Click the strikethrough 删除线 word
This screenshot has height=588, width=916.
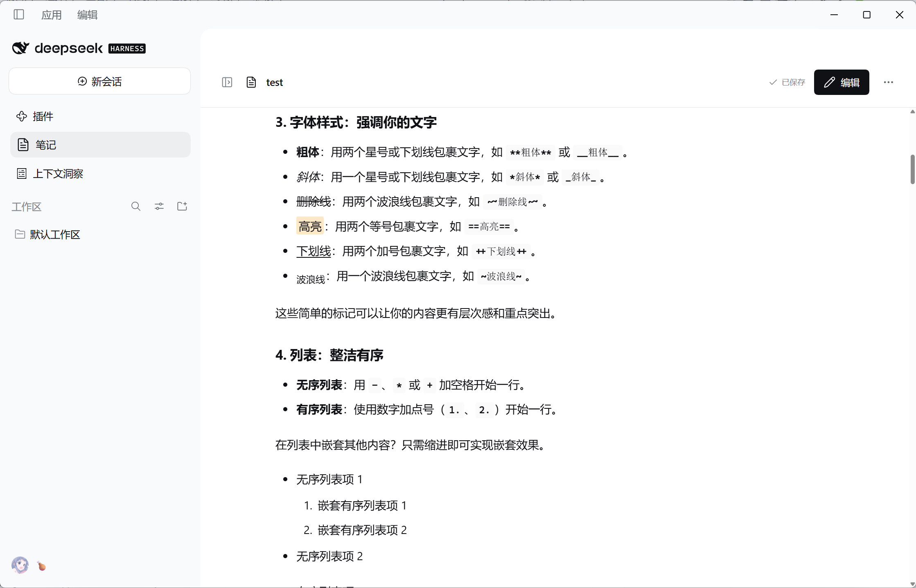[314, 201]
